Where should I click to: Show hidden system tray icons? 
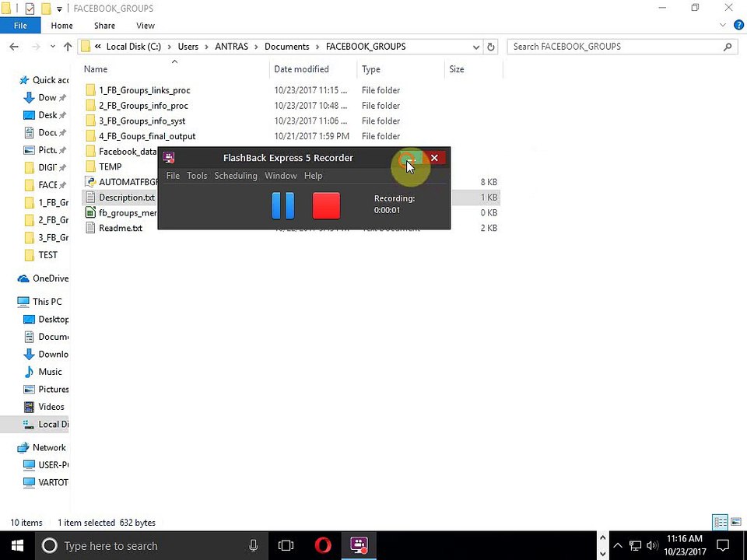point(617,546)
